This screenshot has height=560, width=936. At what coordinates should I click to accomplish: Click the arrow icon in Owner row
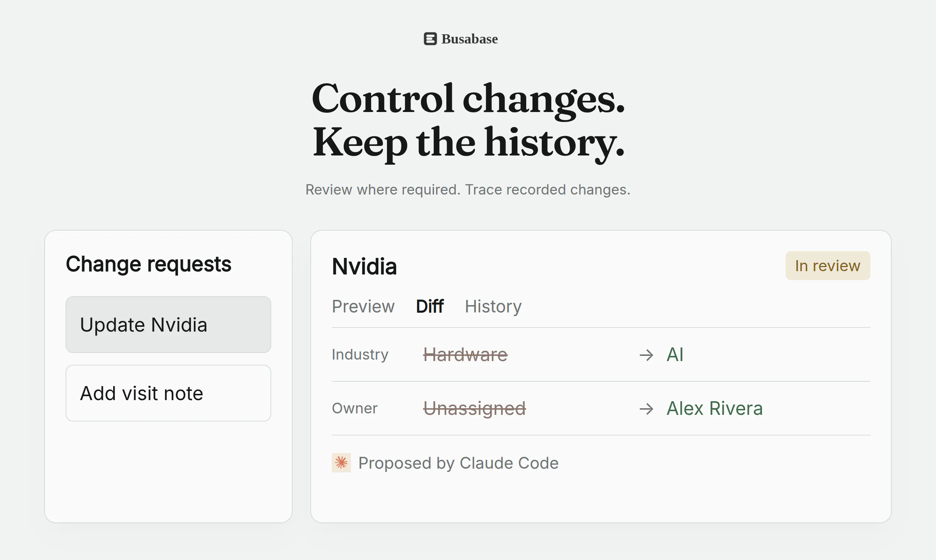646,409
